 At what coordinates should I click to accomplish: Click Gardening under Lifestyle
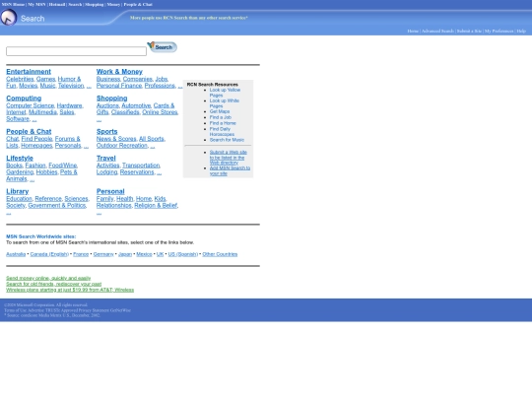tap(20, 172)
